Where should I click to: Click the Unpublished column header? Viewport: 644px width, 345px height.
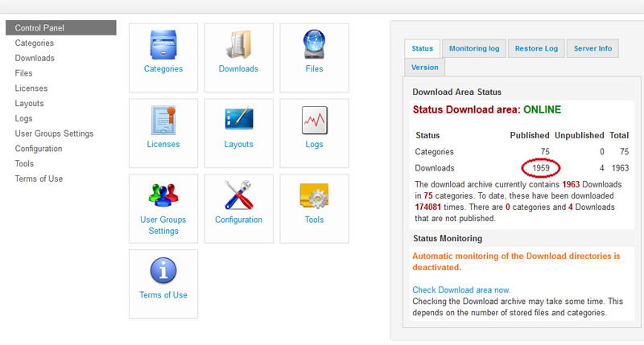point(579,135)
